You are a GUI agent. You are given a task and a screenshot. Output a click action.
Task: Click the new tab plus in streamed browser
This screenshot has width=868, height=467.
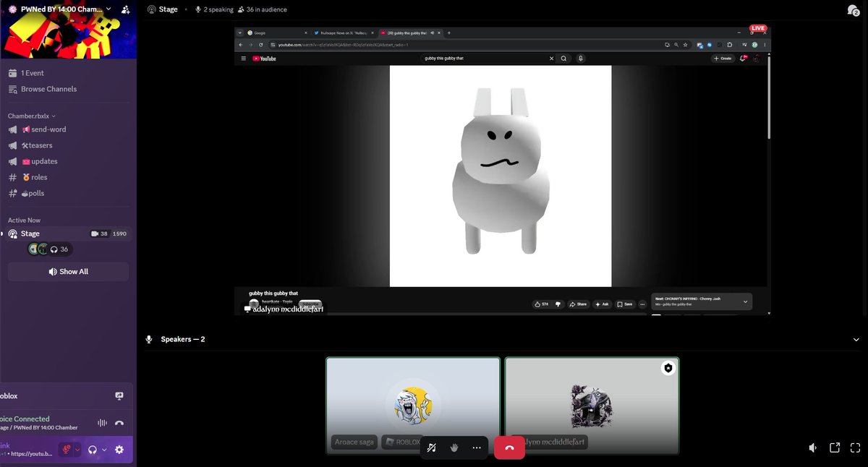click(x=449, y=33)
